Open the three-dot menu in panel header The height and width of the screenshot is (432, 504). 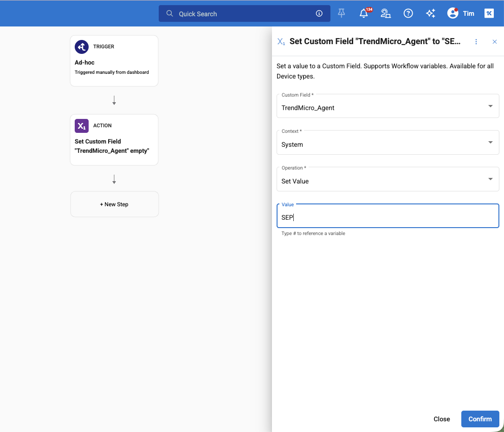476,42
